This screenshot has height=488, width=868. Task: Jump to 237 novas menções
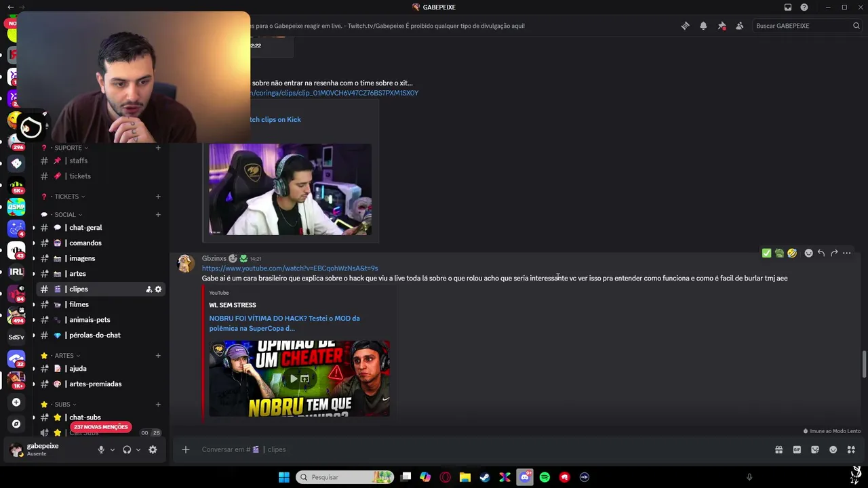(101, 427)
